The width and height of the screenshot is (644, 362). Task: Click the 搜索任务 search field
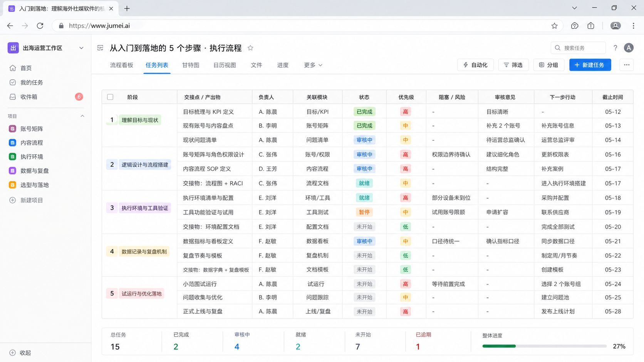click(578, 48)
